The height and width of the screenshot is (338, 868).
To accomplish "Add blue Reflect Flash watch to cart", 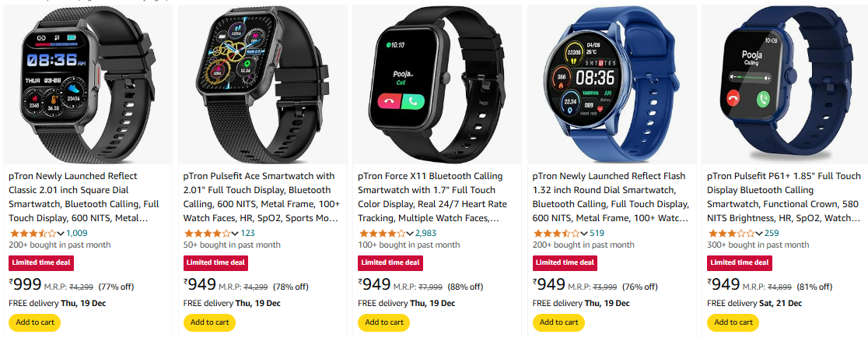I will [558, 322].
